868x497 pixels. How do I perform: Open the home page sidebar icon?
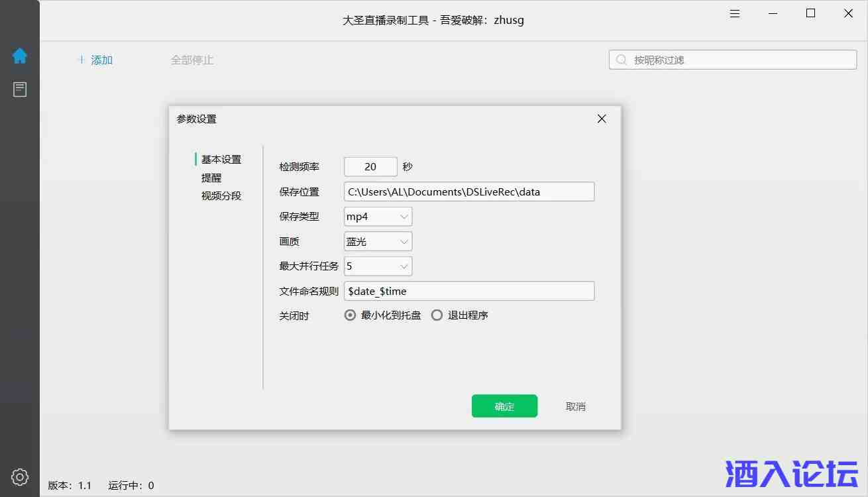(x=20, y=56)
